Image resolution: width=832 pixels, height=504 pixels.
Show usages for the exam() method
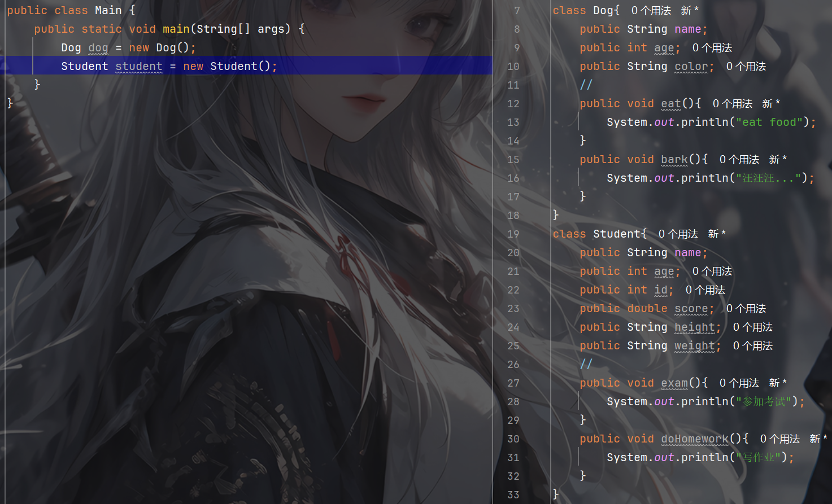739,383
